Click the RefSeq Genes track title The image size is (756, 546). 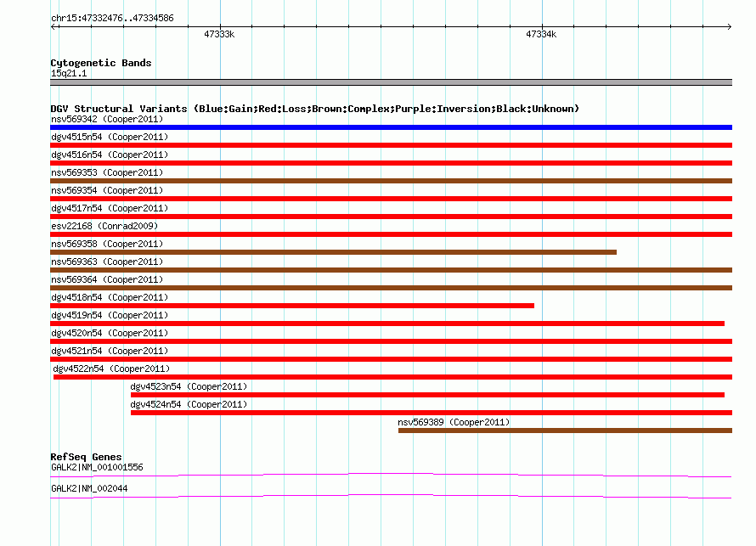[86, 457]
